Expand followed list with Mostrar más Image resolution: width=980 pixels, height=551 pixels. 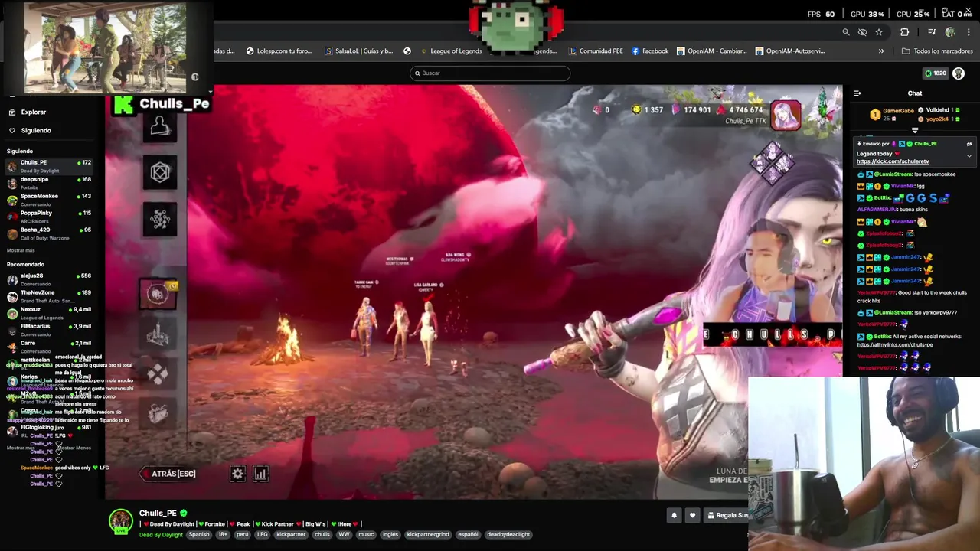(x=21, y=250)
